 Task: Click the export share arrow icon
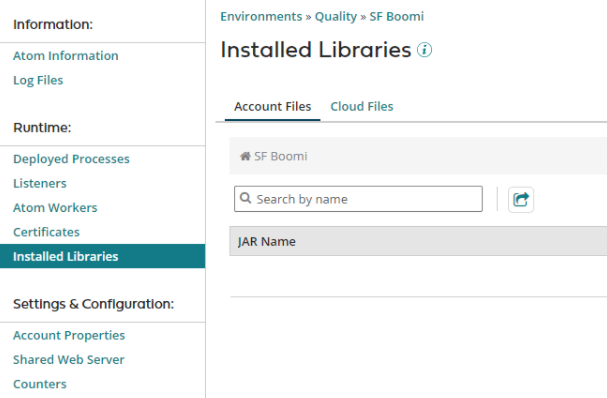(x=521, y=200)
